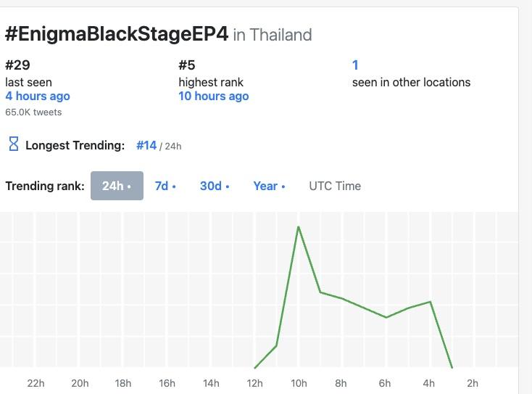The width and height of the screenshot is (532, 394).
Task: Open the Year trending rank view
Action: pos(269,186)
